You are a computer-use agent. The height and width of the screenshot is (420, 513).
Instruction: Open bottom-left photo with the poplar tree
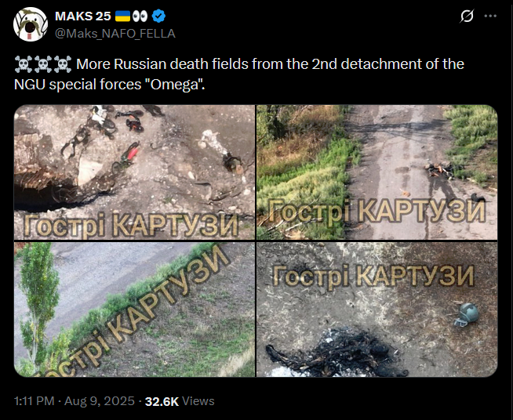[134, 310]
